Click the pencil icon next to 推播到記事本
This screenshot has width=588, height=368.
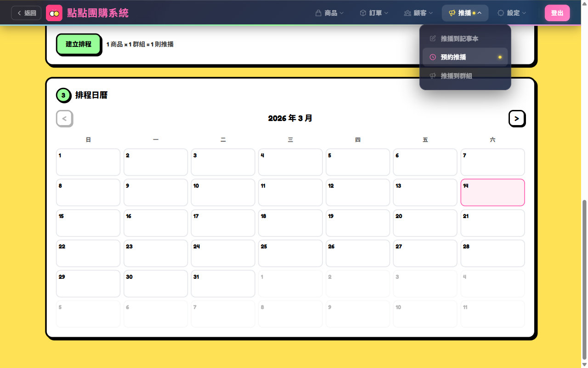click(432, 38)
